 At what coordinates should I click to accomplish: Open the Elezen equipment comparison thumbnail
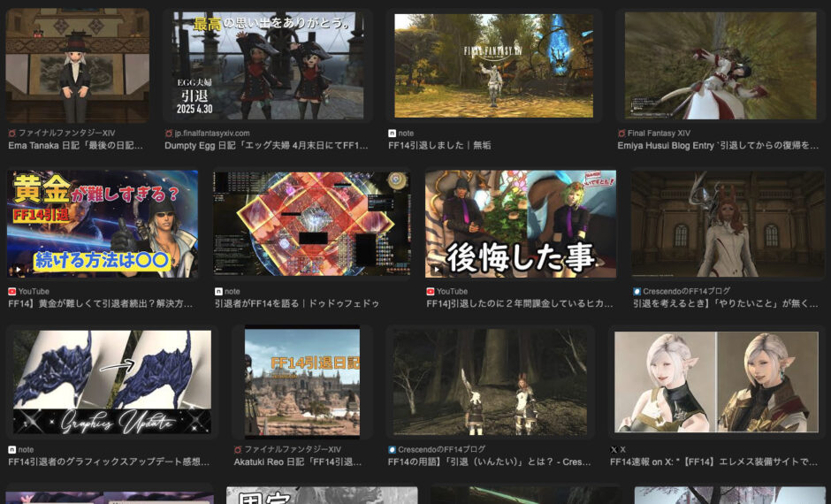click(x=717, y=382)
